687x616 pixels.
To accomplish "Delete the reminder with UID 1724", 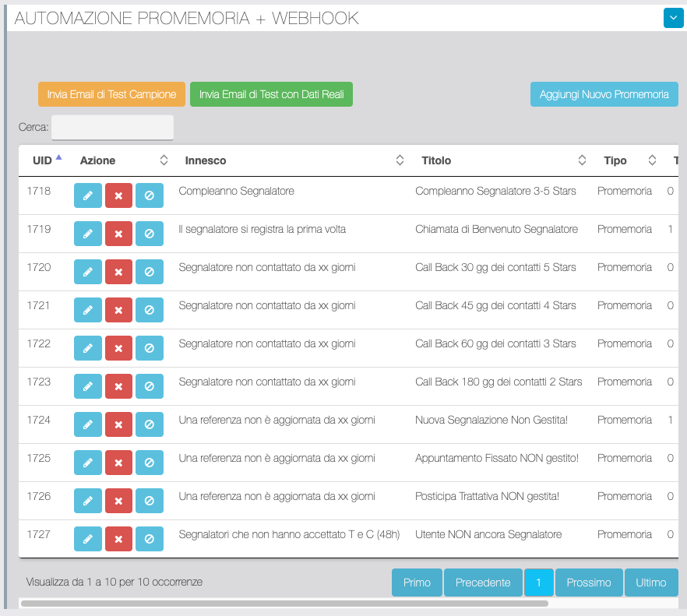I will (118, 425).
